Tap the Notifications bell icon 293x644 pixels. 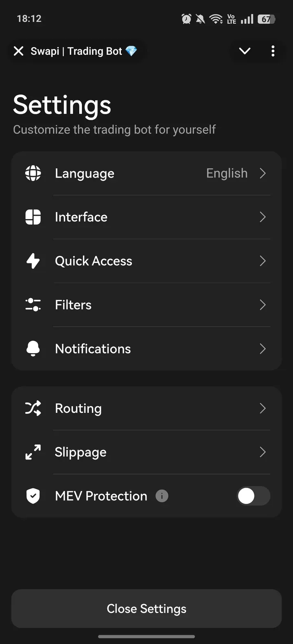(33, 349)
